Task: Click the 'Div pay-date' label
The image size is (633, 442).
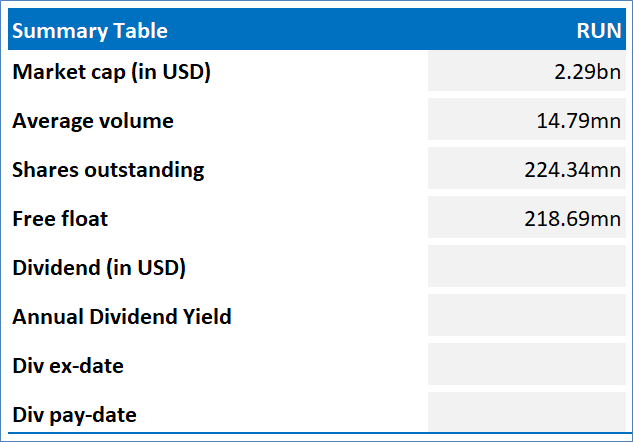Action: (74, 414)
